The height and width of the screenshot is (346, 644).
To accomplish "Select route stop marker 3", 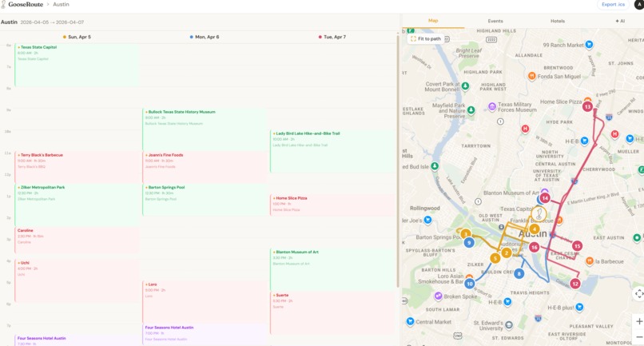I will pyautogui.click(x=465, y=234).
